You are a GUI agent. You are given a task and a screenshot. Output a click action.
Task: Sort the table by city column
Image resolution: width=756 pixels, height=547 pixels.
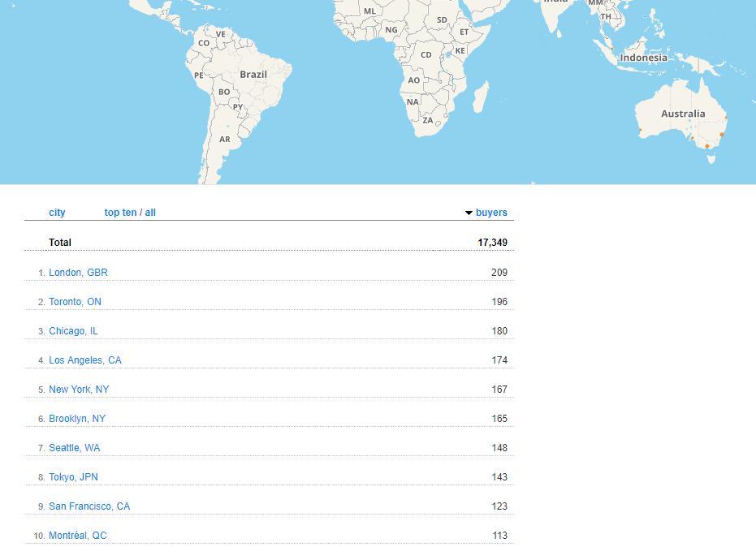click(x=57, y=213)
